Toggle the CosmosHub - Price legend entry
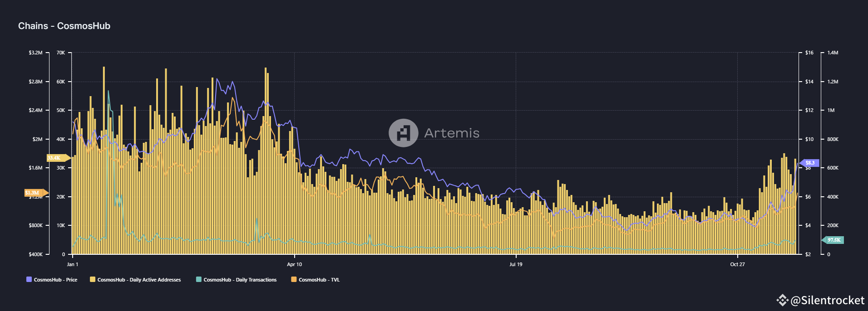The image size is (868, 311). [52, 280]
